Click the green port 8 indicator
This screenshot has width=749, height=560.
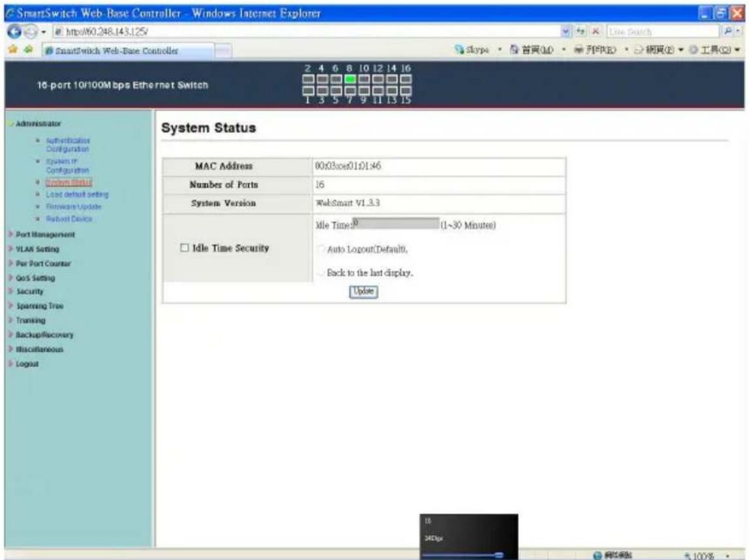click(350, 80)
